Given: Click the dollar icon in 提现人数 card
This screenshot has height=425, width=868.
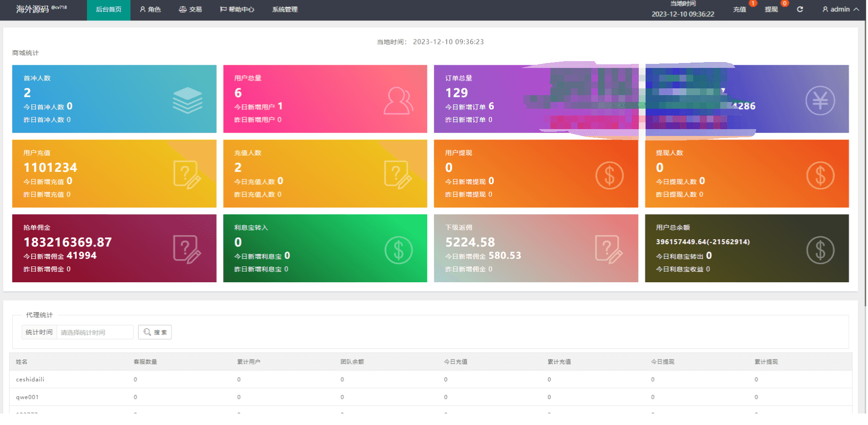Looking at the screenshot, I should click(x=820, y=175).
